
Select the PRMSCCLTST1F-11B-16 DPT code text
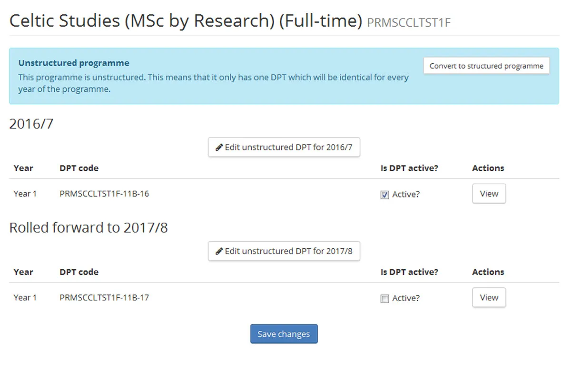(104, 194)
